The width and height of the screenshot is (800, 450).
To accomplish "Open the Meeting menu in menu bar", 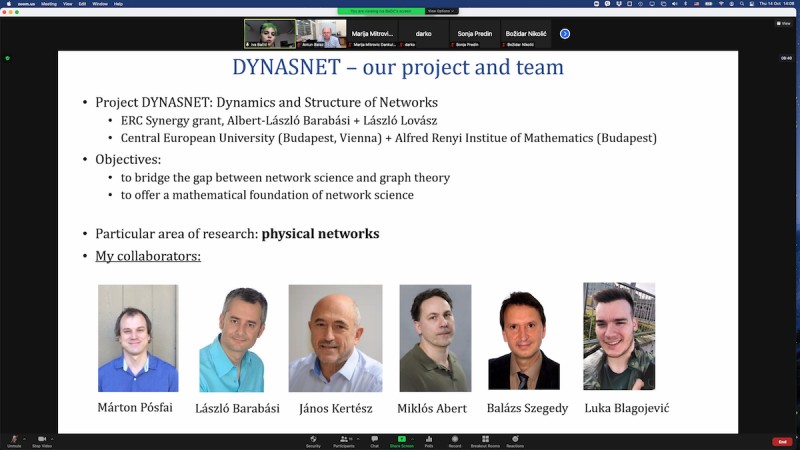I will [49, 4].
